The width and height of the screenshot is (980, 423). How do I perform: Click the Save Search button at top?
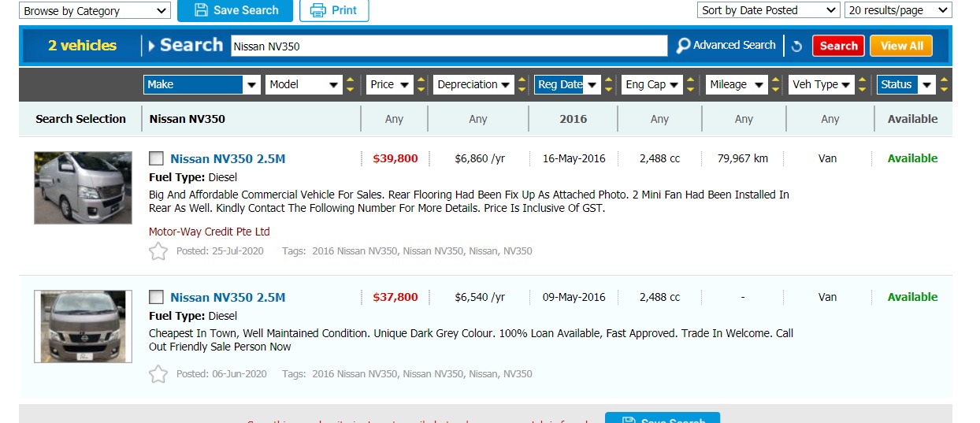[235, 10]
